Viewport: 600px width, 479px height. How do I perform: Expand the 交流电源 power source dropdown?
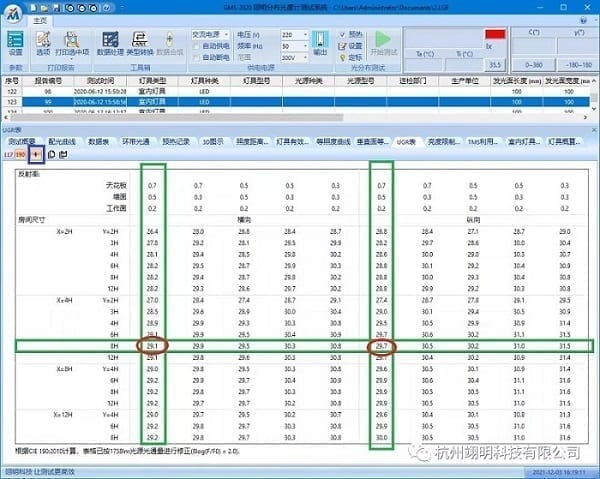click(x=214, y=34)
